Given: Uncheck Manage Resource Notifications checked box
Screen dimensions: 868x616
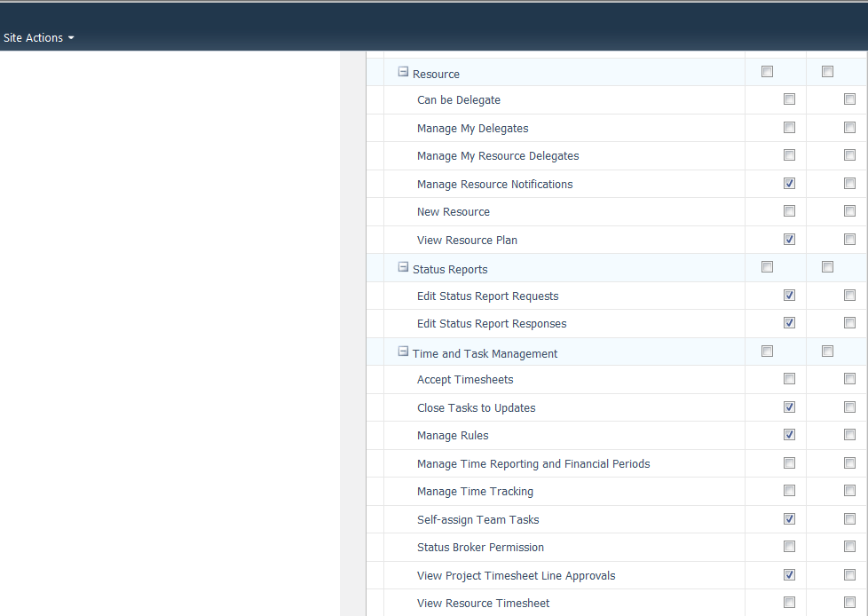Looking at the screenshot, I should 789,184.
